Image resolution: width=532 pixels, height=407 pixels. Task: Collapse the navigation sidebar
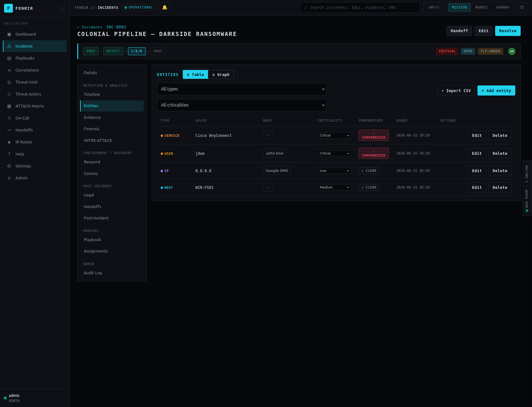point(62,8)
